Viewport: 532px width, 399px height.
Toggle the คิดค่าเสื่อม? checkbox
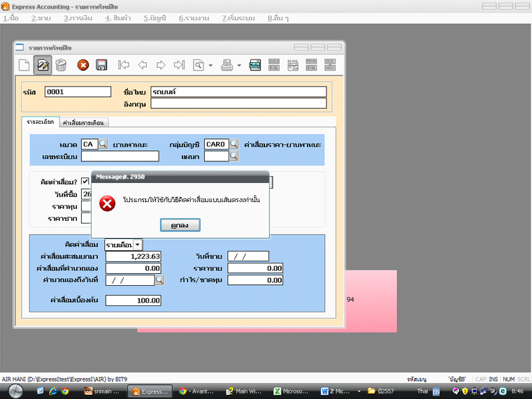click(85, 182)
